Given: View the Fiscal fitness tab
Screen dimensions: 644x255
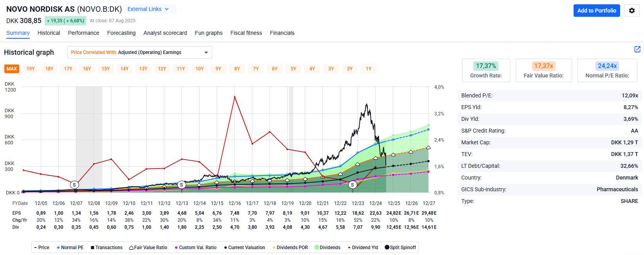Looking at the screenshot, I should tap(246, 33).
